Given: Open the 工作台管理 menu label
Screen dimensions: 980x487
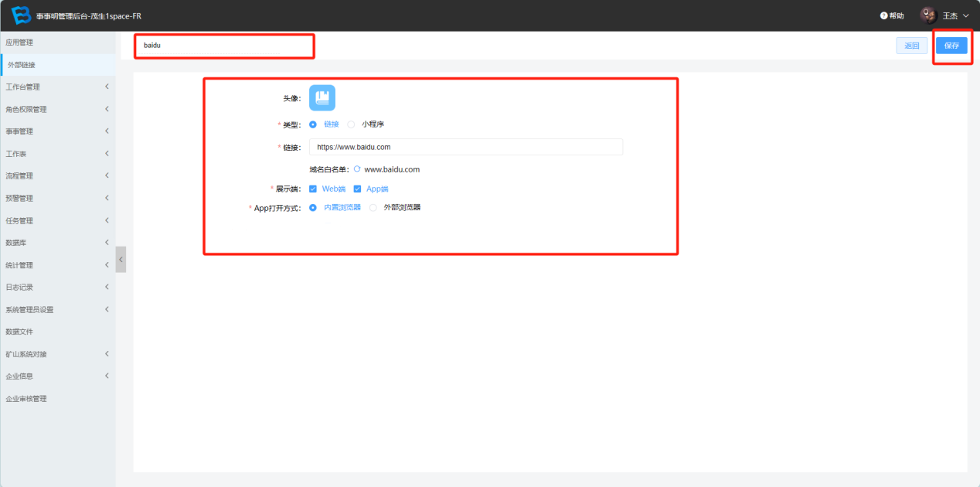Looking at the screenshot, I should pos(22,87).
